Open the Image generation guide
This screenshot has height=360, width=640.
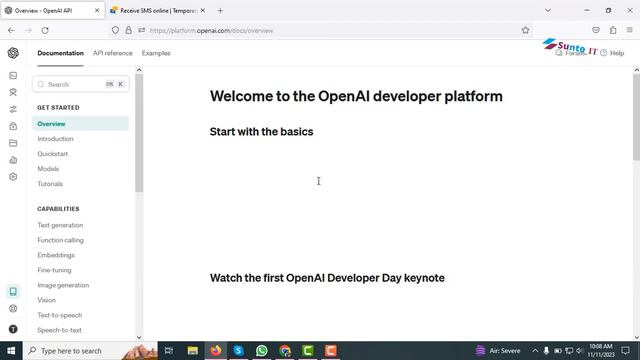pos(63,285)
